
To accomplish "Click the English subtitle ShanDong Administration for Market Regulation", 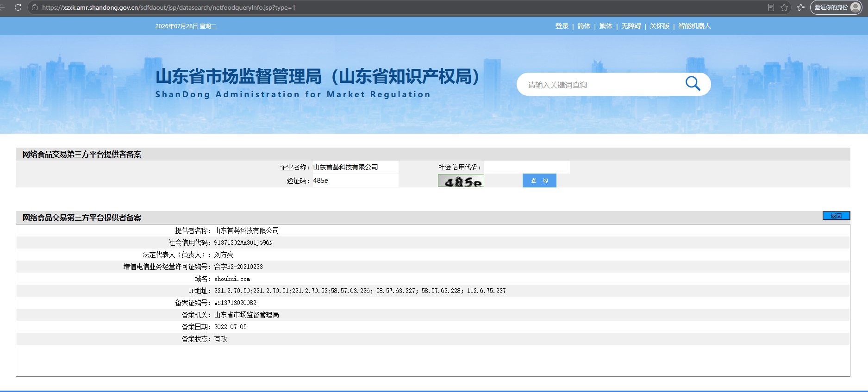I will (293, 94).
